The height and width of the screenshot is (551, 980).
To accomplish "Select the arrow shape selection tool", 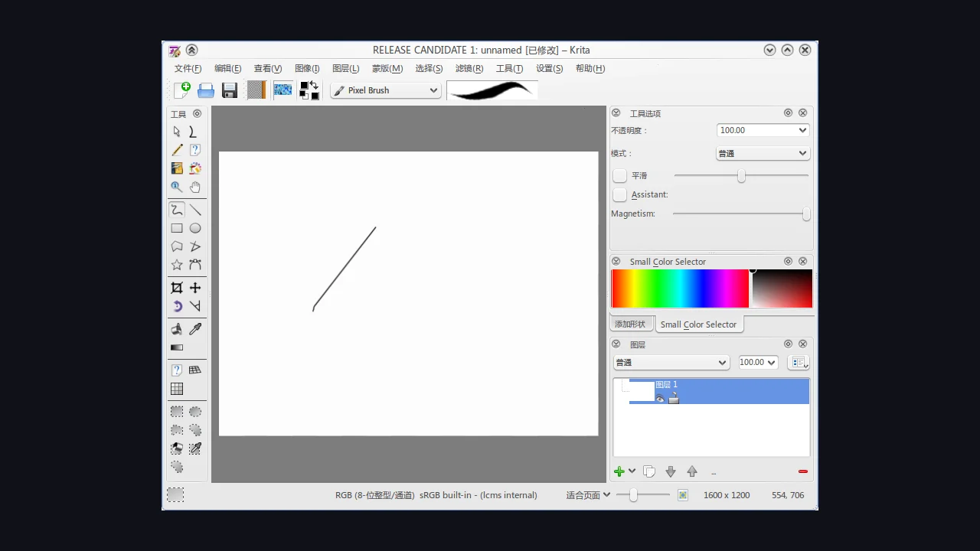I will (177, 132).
